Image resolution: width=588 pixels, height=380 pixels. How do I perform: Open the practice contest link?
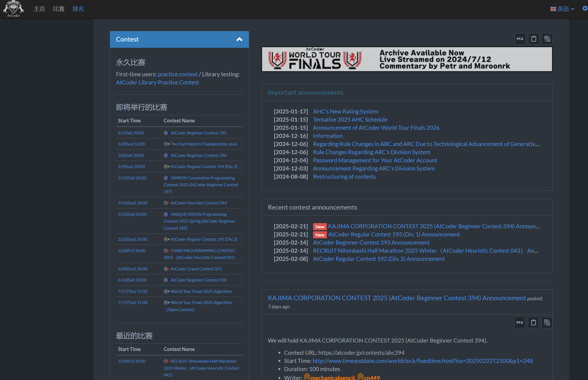pyautogui.click(x=178, y=74)
